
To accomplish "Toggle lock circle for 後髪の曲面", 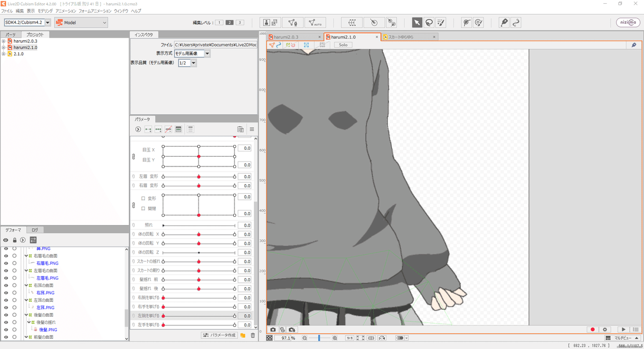I will (14, 315).
